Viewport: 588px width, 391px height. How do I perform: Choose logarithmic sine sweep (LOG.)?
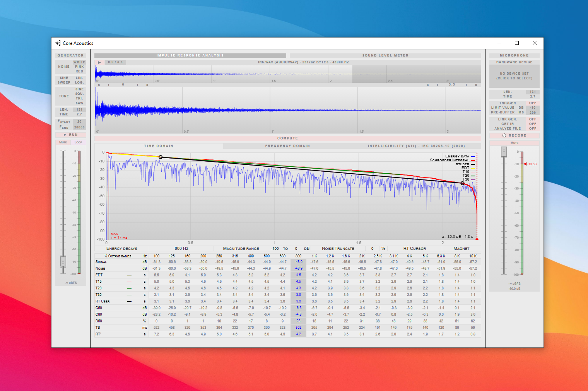coord(79,82)
